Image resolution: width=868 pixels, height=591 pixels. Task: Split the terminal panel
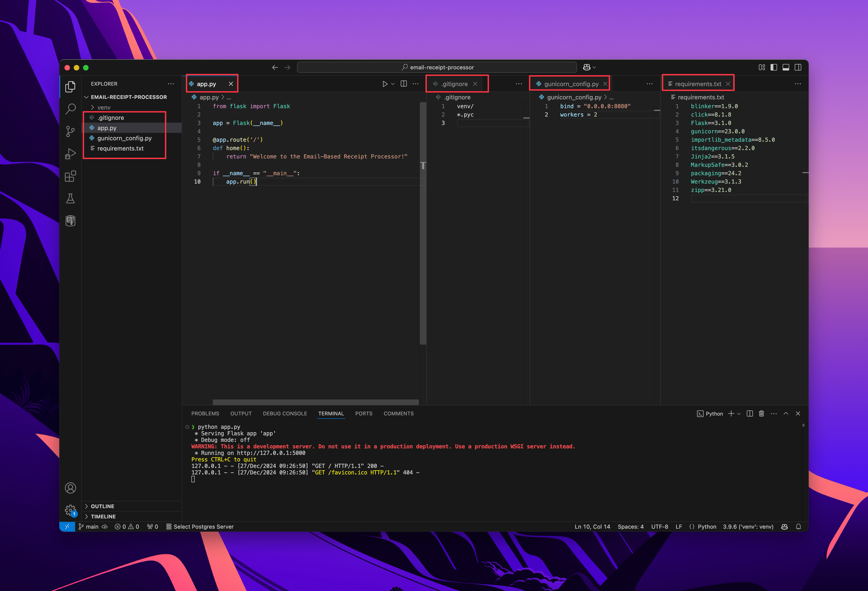tap(750, 413)
